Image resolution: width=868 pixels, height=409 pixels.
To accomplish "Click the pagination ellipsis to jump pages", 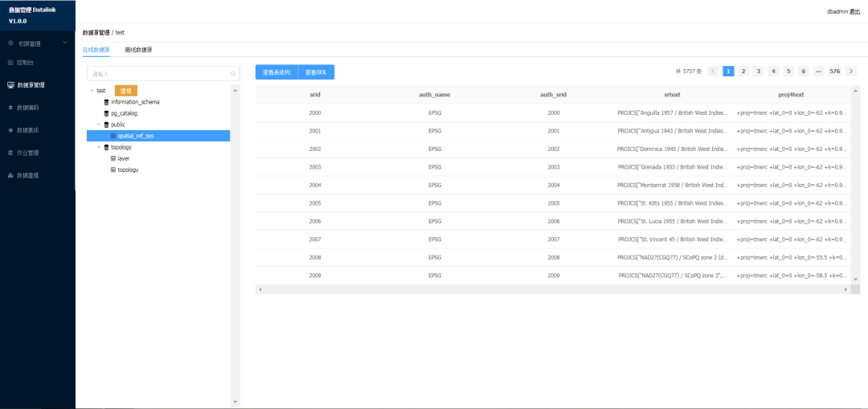I will 819,72.
